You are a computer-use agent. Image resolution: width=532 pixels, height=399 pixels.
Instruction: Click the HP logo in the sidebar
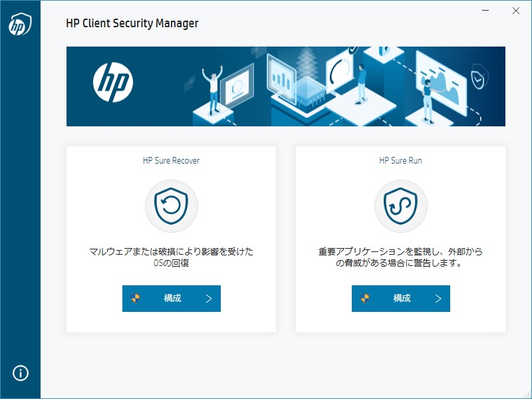19,25
